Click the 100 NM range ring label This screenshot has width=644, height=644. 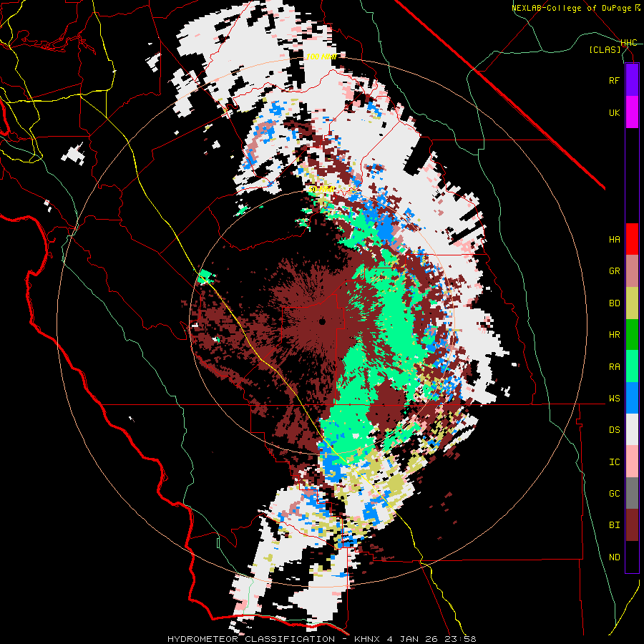(x=321, y=57)
